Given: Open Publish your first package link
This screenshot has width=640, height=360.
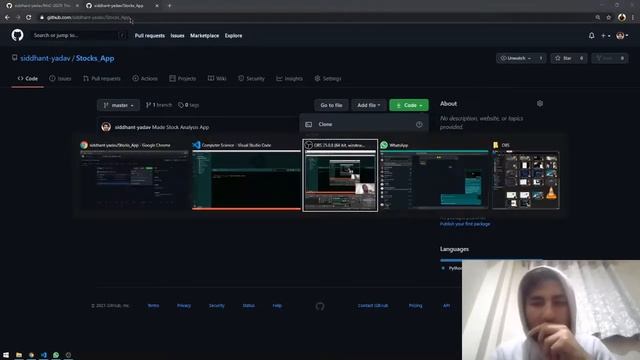Looking at the screenshot, I should [x=465, y=224].
